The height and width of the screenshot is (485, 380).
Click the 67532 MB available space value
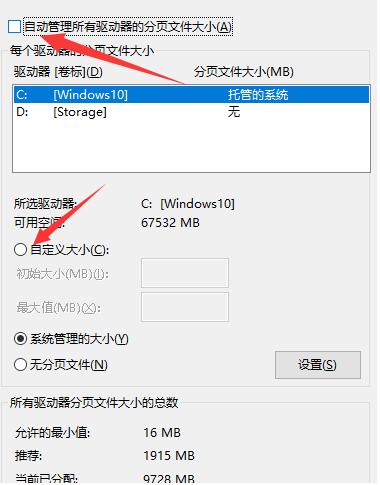click(x=170, y=222)
